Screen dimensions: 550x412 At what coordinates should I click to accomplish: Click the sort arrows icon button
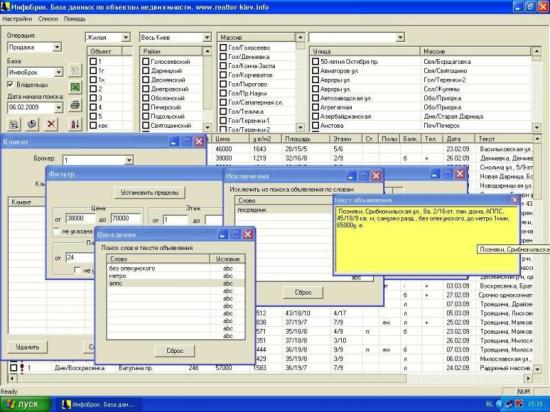[x=75, y=124]
